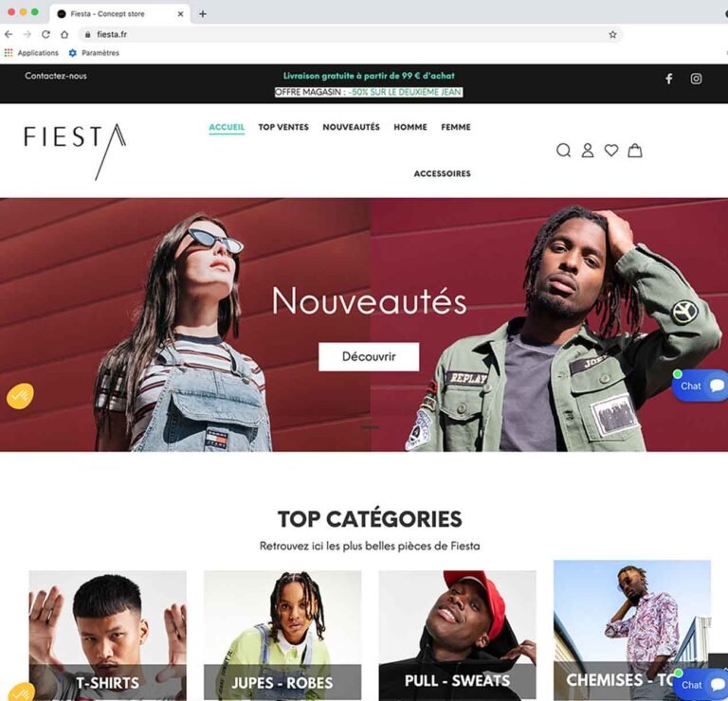Visit the Facebook page icon
Image resolution: width=728 pixels, height=701 pixels.
(x=669, y=79)
